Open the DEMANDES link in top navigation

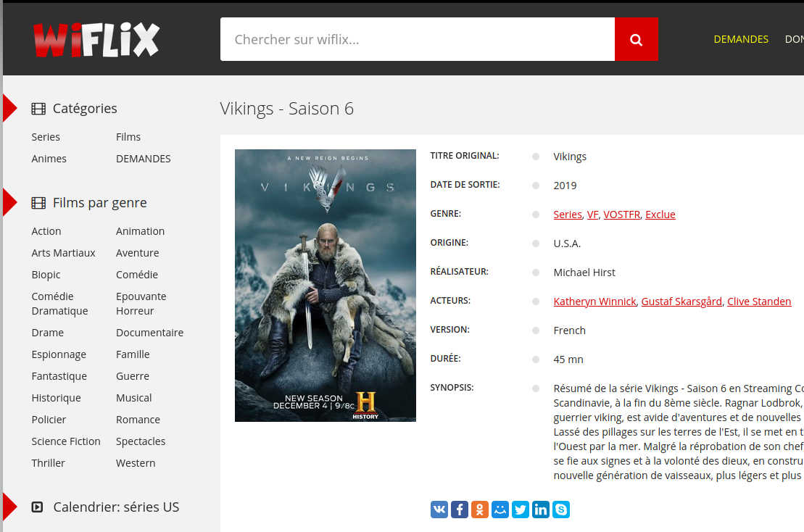741,39
